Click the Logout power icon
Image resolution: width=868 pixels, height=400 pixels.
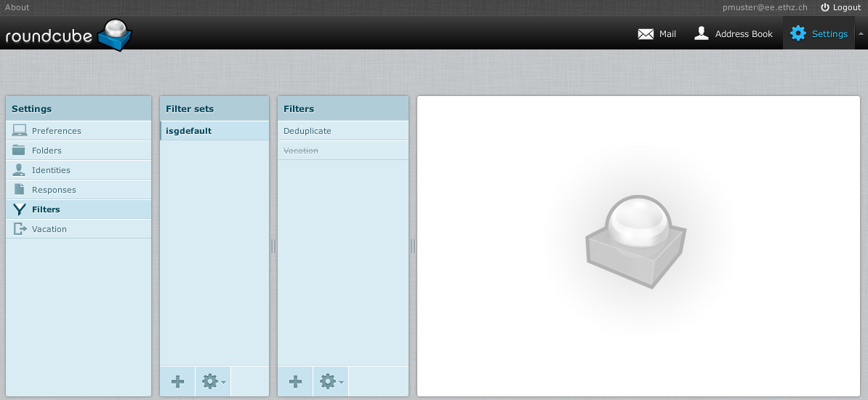825,7
